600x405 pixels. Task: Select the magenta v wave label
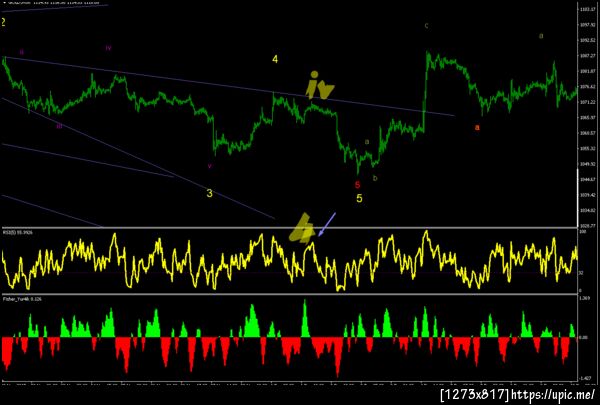click(x=209, y=166)
